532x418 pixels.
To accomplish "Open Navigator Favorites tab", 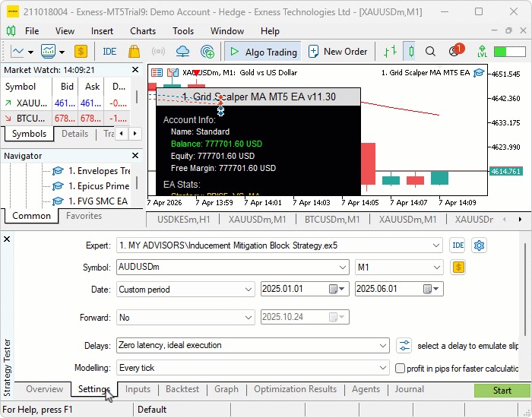I will (84, 216).
